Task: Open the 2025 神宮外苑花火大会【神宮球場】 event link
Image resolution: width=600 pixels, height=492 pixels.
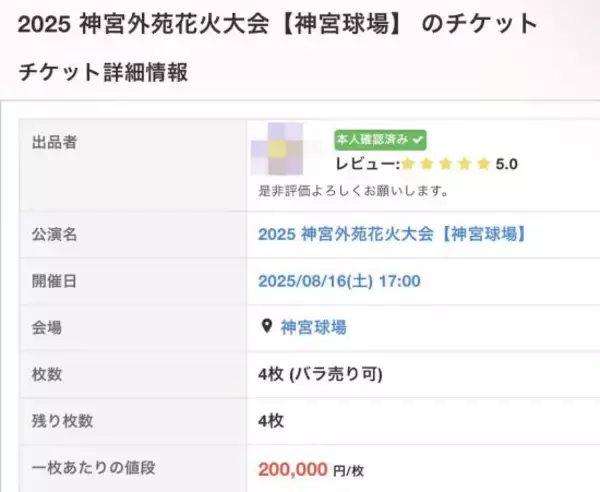Action: [x=391, y=235]
